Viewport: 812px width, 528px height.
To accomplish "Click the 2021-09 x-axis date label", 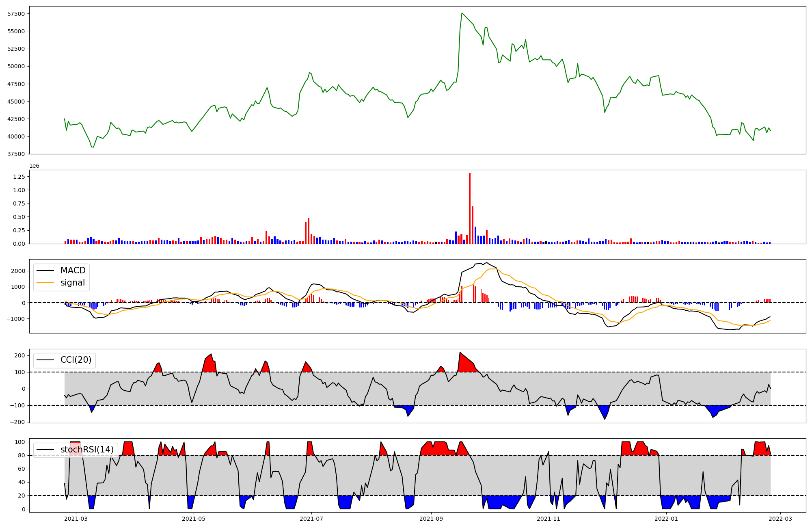I will 431,518.
